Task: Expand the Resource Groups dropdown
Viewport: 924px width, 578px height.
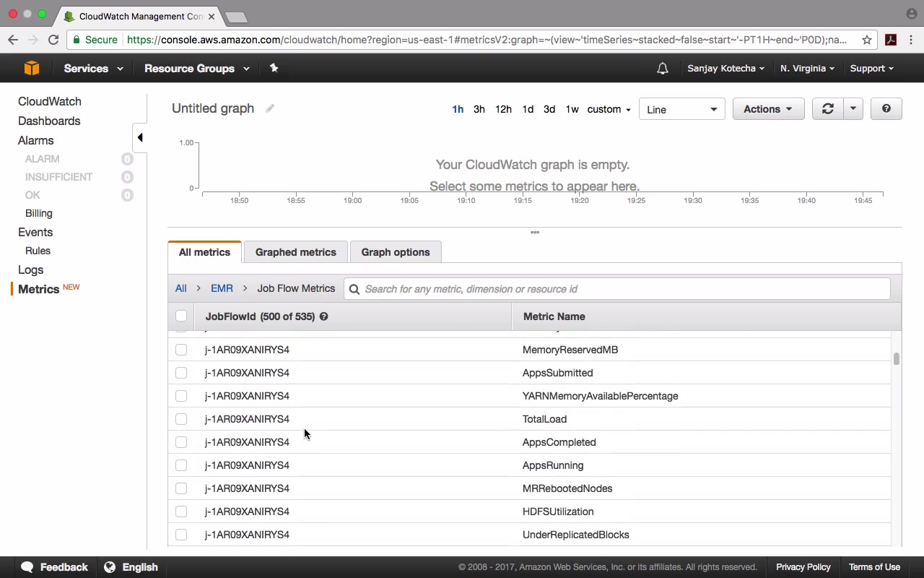Action: coord(196,69)
